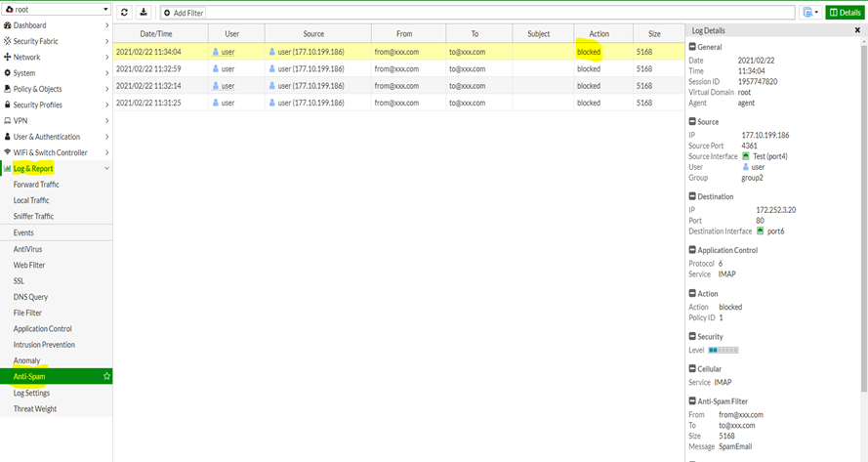
Task: Collapse the General section in Log Details
Action: pyautogui.click(x=692, y=46)
